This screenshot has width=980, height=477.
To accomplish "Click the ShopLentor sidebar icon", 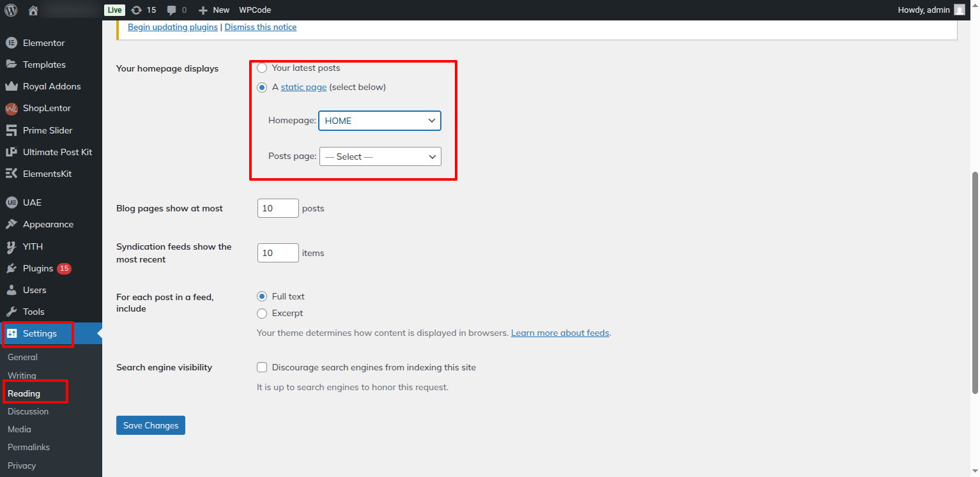I will click(11, 109).
